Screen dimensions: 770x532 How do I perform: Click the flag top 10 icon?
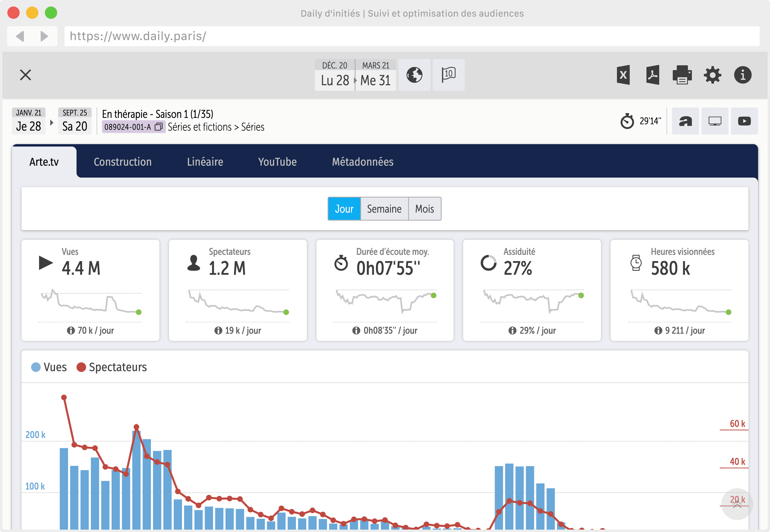click(449, 75)
